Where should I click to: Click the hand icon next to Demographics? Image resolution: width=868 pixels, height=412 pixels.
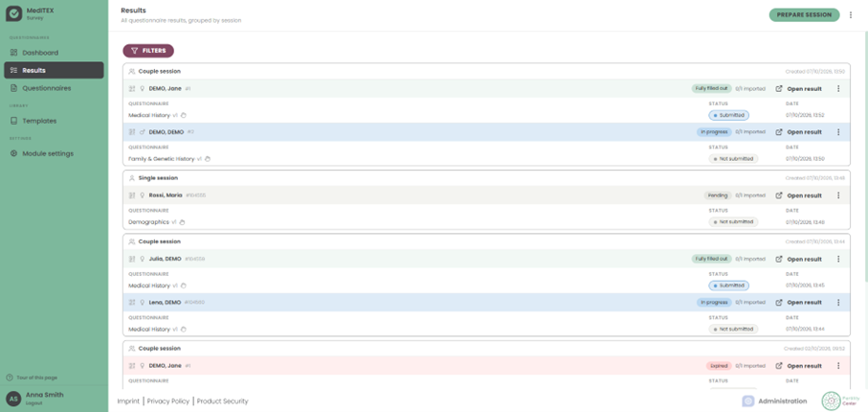[182, 222]
